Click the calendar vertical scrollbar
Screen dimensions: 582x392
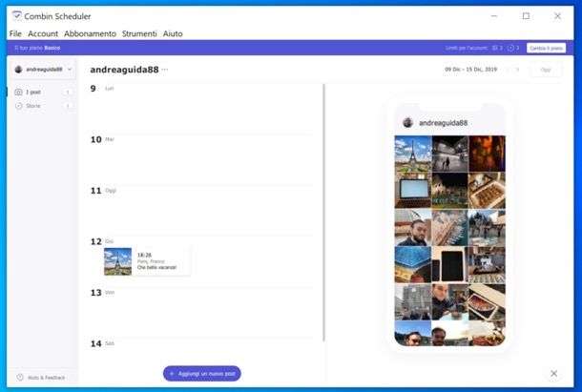[324, 213]
